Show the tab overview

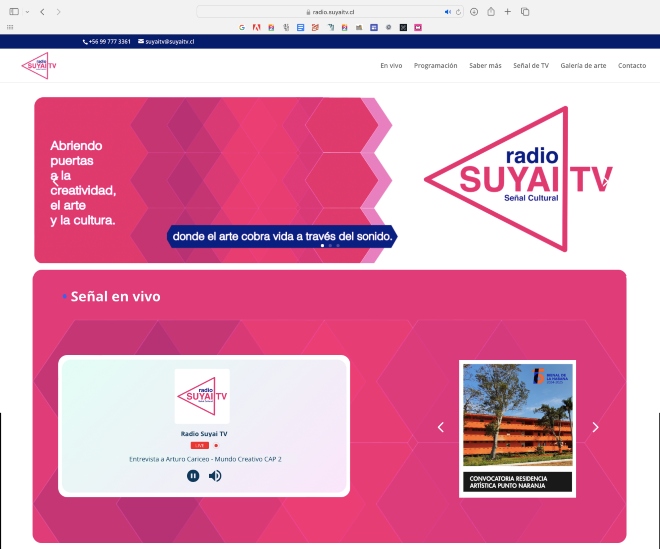click(525, 12)
